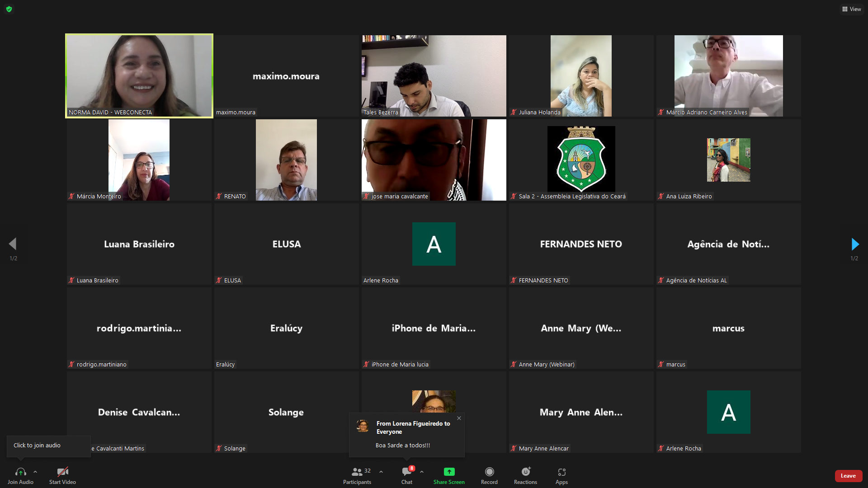Go to previous page of participants
868x488 pixels.
point(13,244)
